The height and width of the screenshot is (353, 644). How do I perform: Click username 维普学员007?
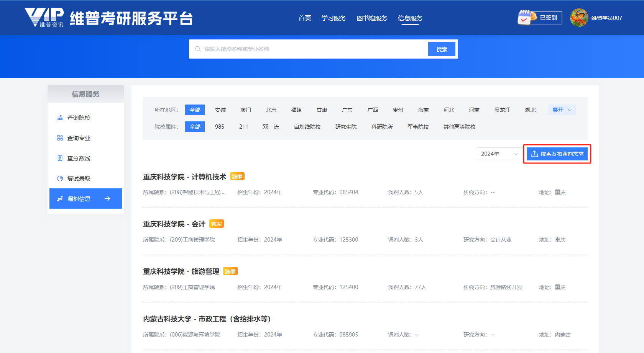point(606,18)
